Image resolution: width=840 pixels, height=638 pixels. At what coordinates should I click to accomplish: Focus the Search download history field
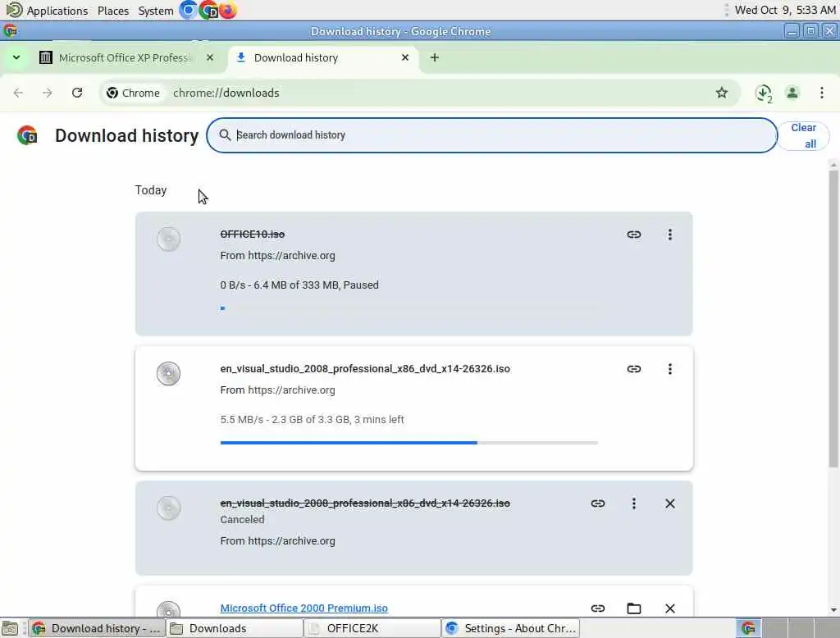(491, 135)
